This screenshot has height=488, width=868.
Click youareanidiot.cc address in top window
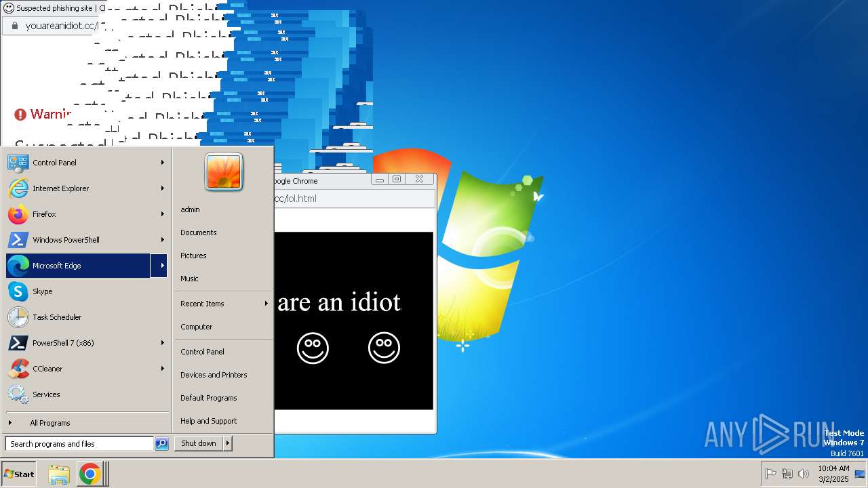62,26
